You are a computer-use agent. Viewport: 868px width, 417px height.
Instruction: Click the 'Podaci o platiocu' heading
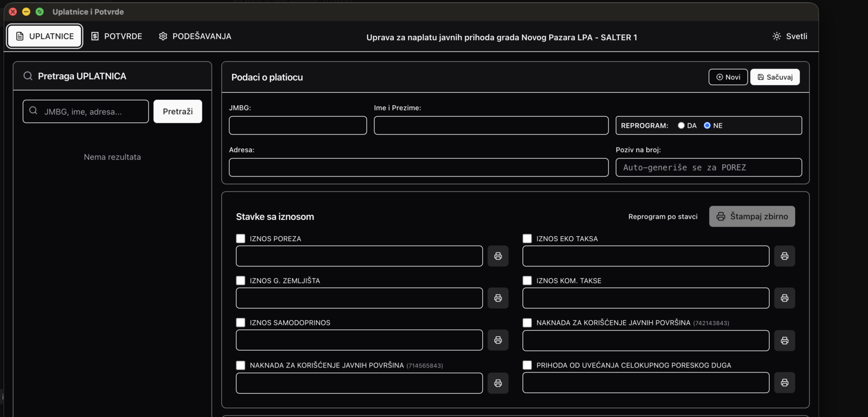pos(267,77)
